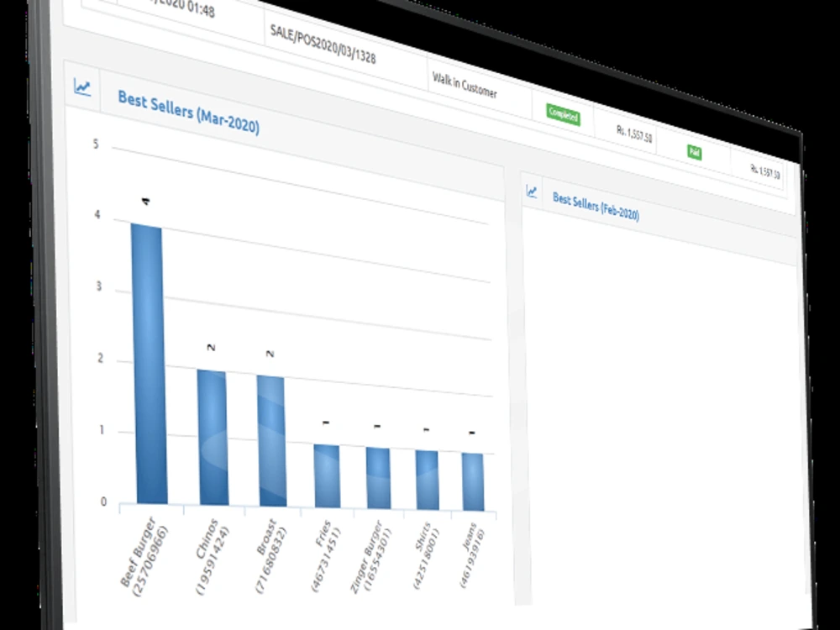Click the green Completed status badge
Viewport: 840px width, 630px height.
(563, 114)
